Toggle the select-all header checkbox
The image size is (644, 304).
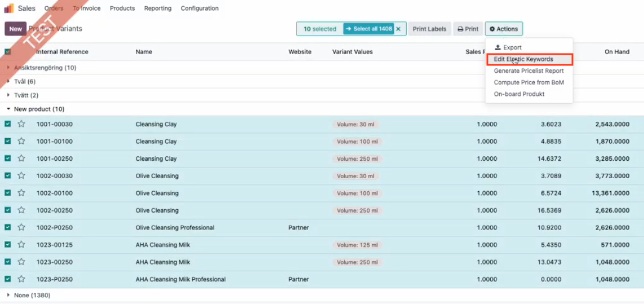point(8,52)
